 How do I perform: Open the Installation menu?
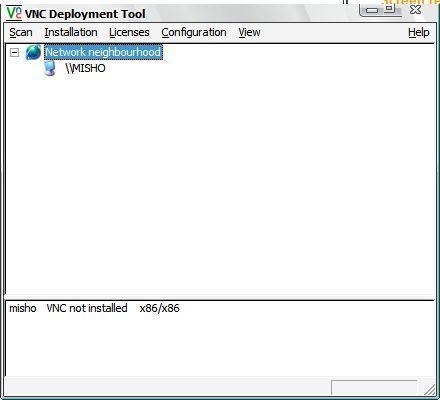point(71,32)
